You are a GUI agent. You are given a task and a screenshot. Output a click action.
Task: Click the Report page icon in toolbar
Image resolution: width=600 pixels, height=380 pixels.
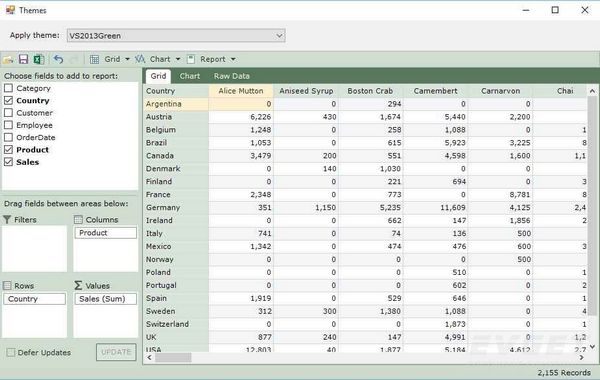point(191,59)
